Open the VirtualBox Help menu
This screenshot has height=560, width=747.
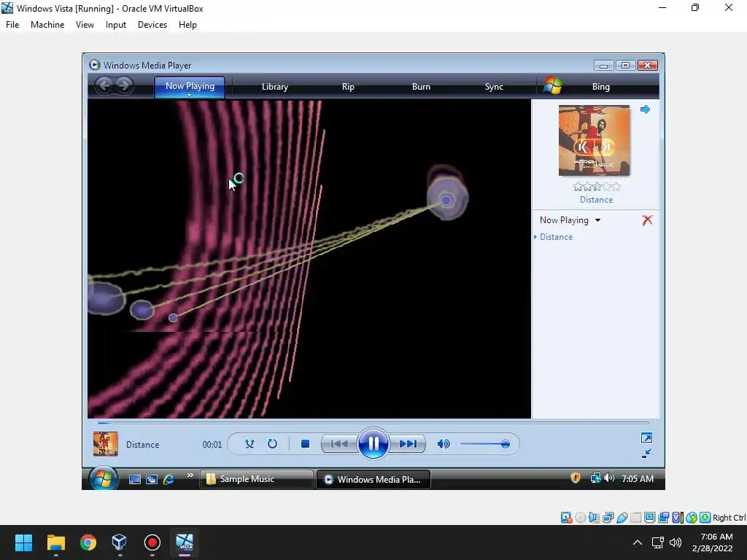[187, 25]
